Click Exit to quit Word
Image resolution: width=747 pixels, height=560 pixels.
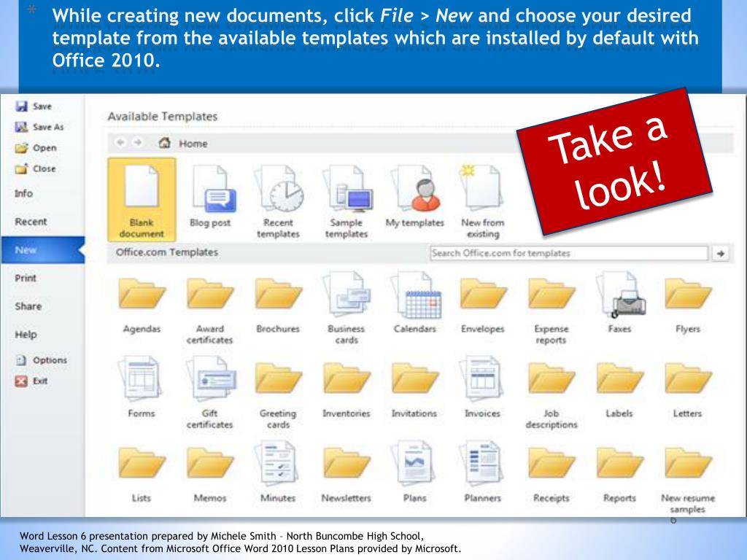click(x=31, y=381)
